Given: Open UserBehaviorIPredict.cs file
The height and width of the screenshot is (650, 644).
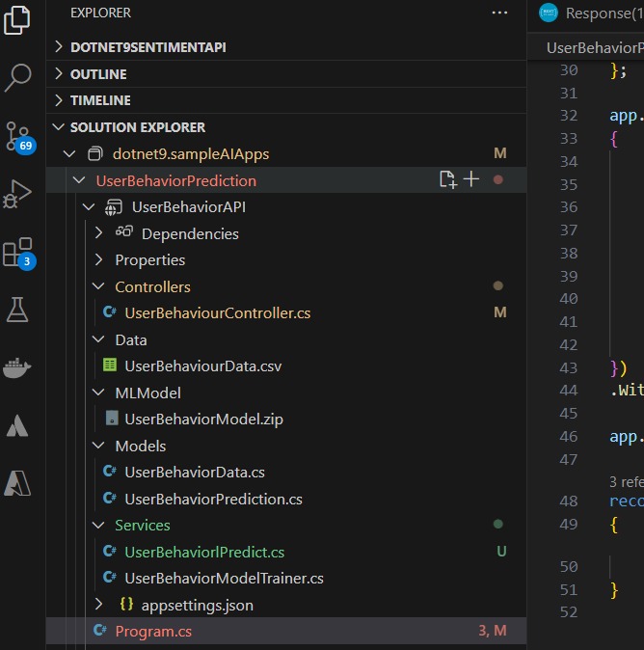Looking at the screenshot, I should (x=204, y=553).
